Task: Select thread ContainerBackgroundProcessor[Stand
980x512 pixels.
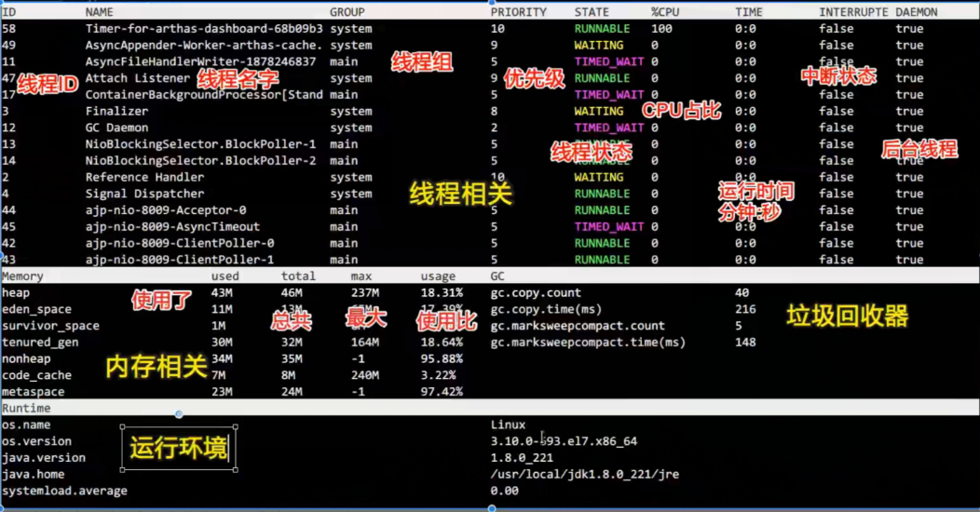Action: tap(204, 94)
